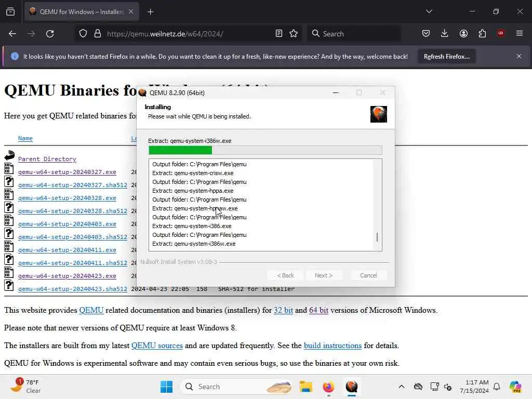Follow the 64 bit link
Screen dimensions: 532x399
[318, 310]
